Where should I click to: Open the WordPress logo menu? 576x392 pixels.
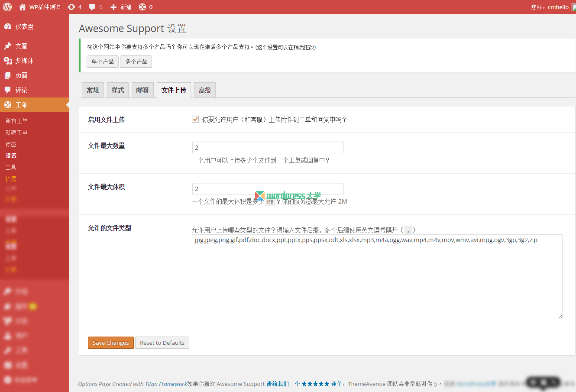pos(7,7)
